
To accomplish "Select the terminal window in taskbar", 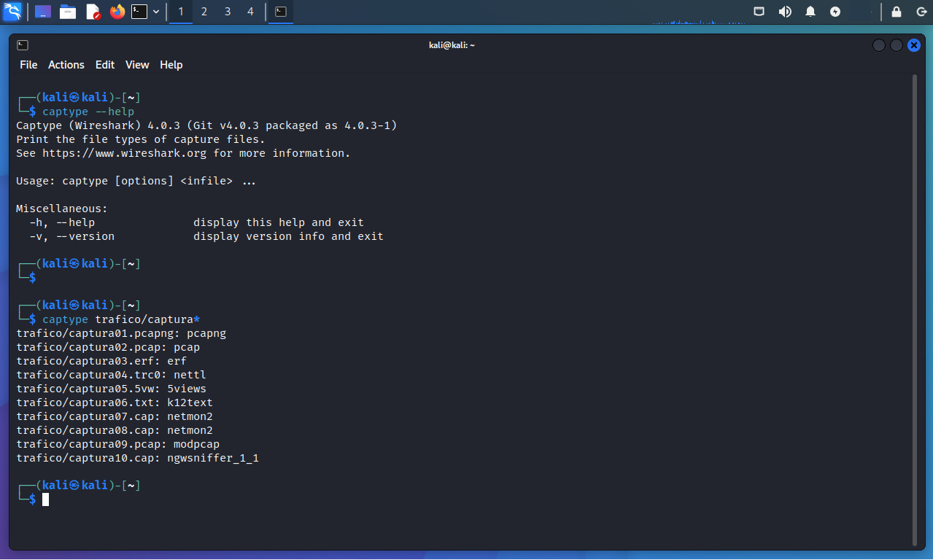I will pyautogui.click(x=281, y=12).
